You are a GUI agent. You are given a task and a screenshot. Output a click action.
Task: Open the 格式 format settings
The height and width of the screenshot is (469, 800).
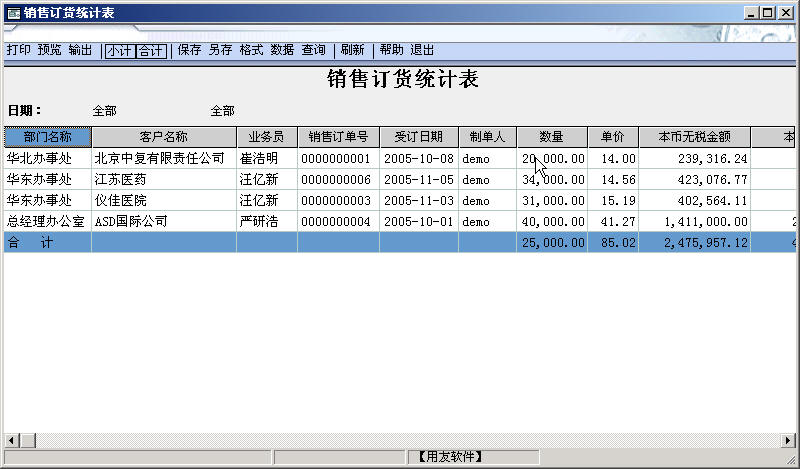252,50
